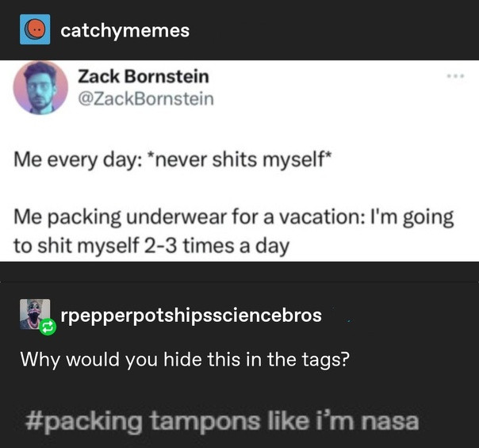
Task: Open the #packing tampons like i'm nasa tag
Action: click(x=221, y=422)
